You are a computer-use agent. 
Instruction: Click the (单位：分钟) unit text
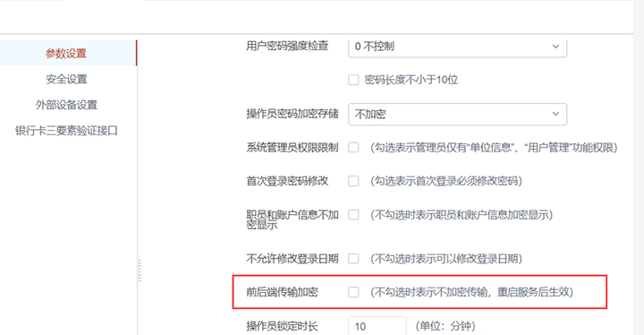click(x=445, y=326)
